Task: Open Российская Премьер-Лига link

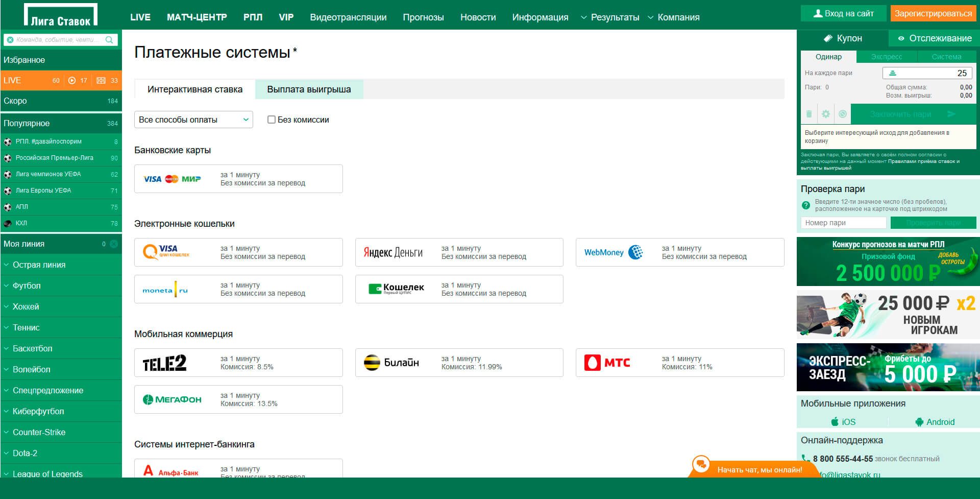Action: tap(61, 158)
